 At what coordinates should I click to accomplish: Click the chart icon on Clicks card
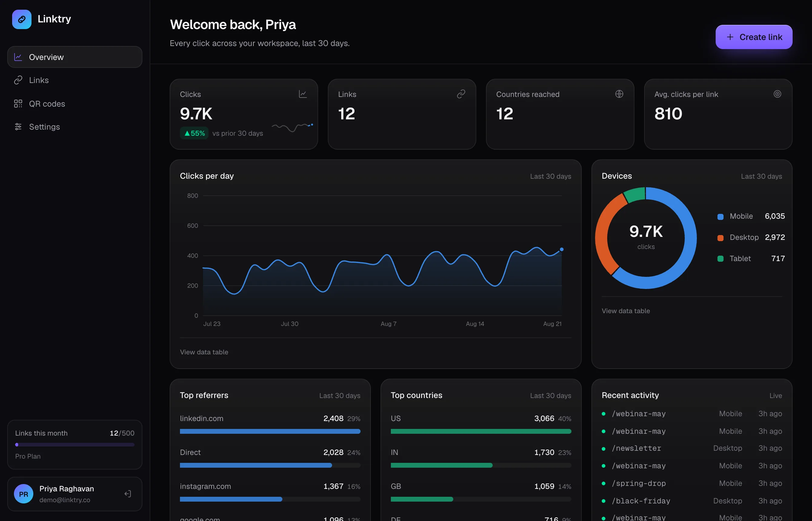303,94
